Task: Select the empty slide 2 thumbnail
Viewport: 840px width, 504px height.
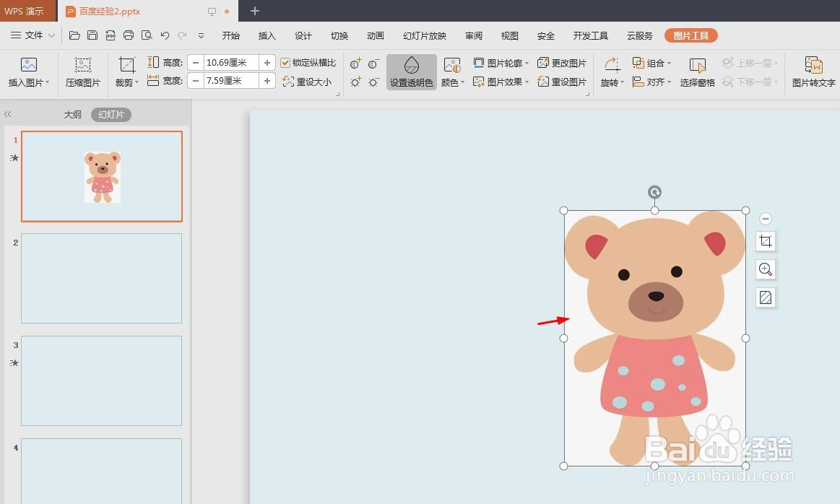Action: pyautogui.click(x=101, y=279)
